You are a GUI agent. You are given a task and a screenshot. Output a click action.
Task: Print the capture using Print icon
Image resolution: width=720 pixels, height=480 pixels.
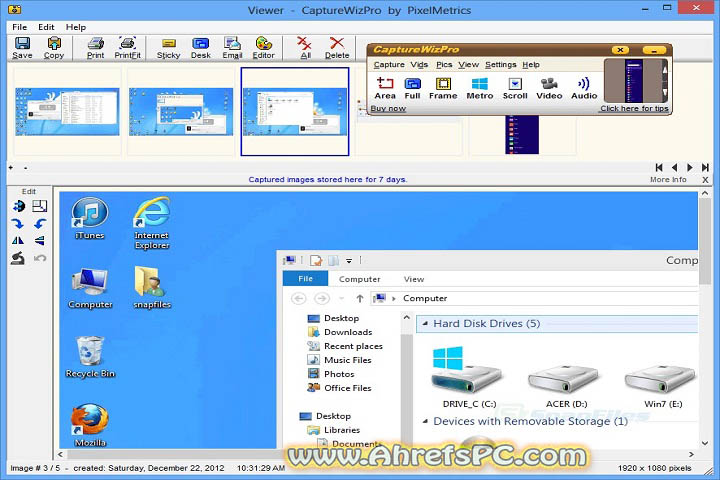96,48
